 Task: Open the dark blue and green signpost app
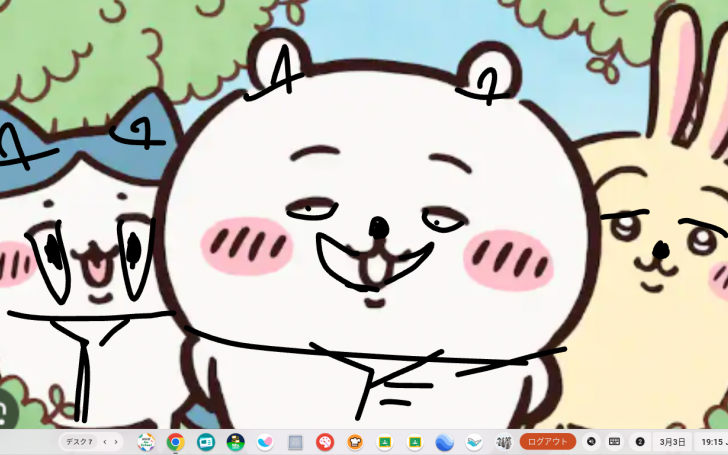click(x=235, y=442)
